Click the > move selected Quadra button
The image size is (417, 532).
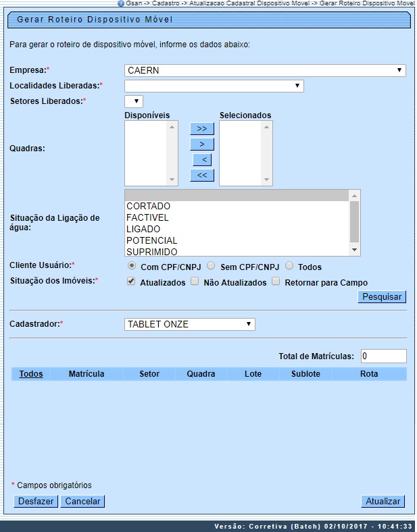pyautogui.click(x=201, y=144)
